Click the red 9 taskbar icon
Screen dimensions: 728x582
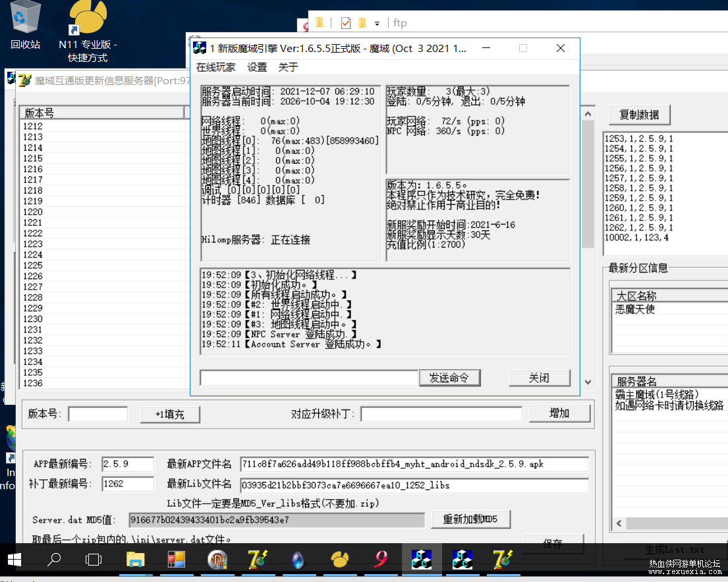coord(381,558)
